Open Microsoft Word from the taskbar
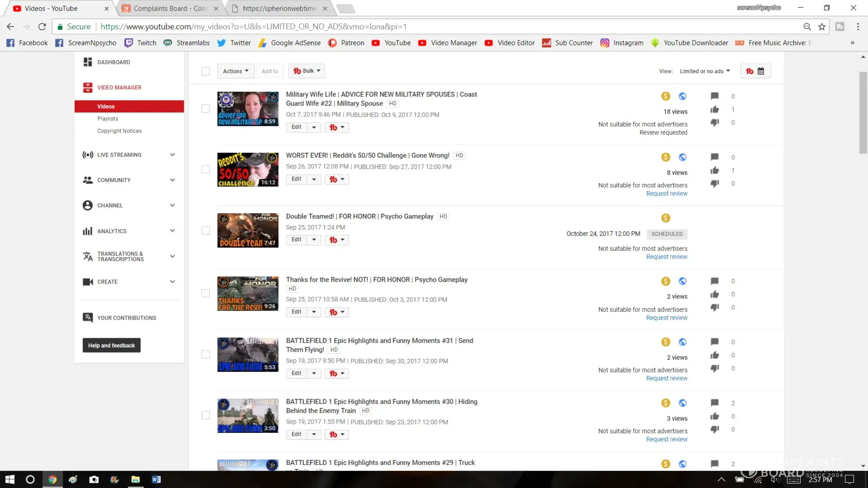 point(156,479)
